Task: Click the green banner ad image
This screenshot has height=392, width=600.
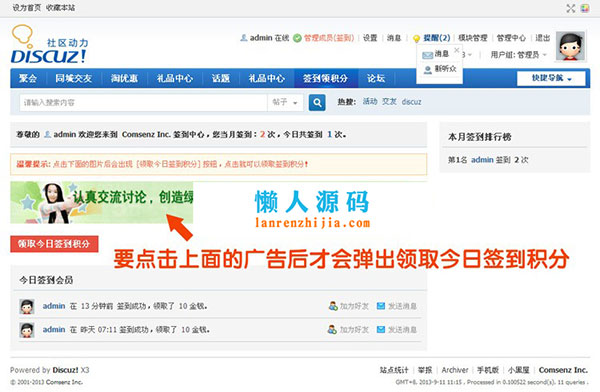Action: (x=102, y=203)
